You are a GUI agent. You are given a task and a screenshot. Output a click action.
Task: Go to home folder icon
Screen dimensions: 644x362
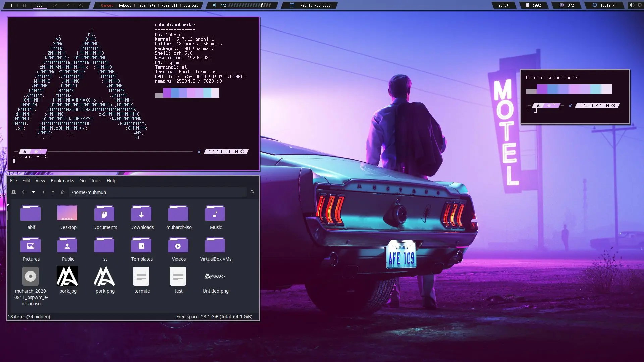click(x=63, y=192)
